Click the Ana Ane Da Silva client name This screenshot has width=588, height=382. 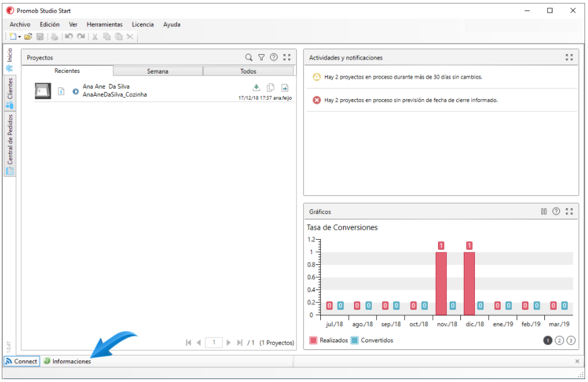point(106,86)
